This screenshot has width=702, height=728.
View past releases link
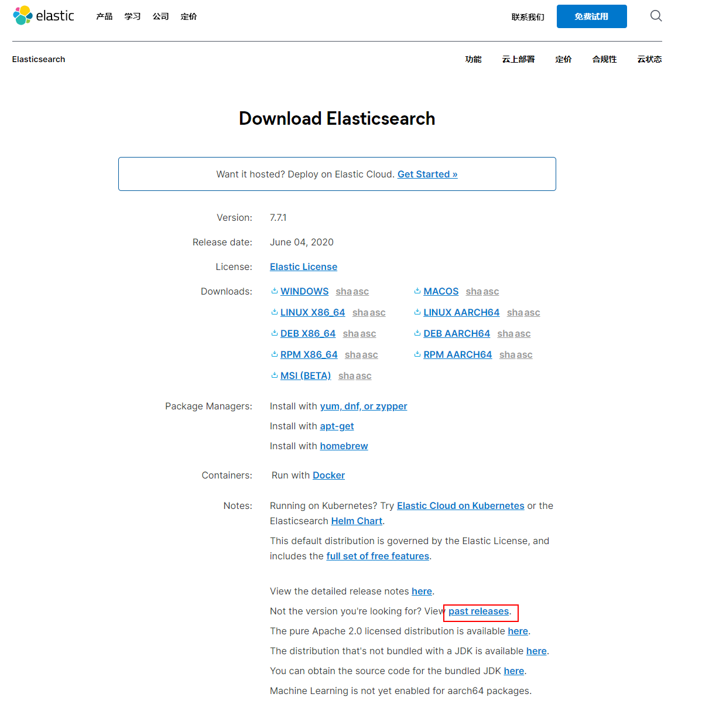[479, 611]
